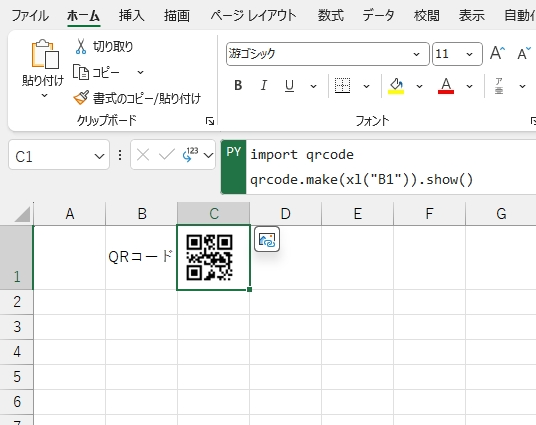This screenshot has height=425, width=536.
Task: Select row 4 header
Action: 17,352
